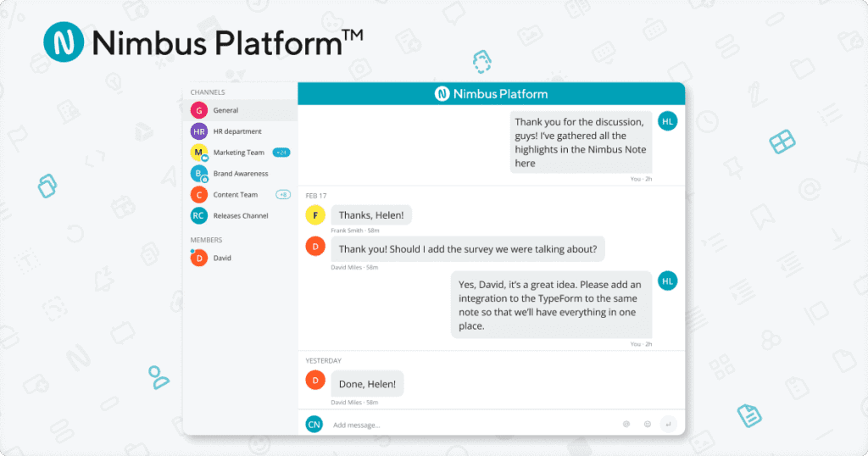Click the "Done, Helen!" message bubble
868x456 pixels.
coord(368,384)
